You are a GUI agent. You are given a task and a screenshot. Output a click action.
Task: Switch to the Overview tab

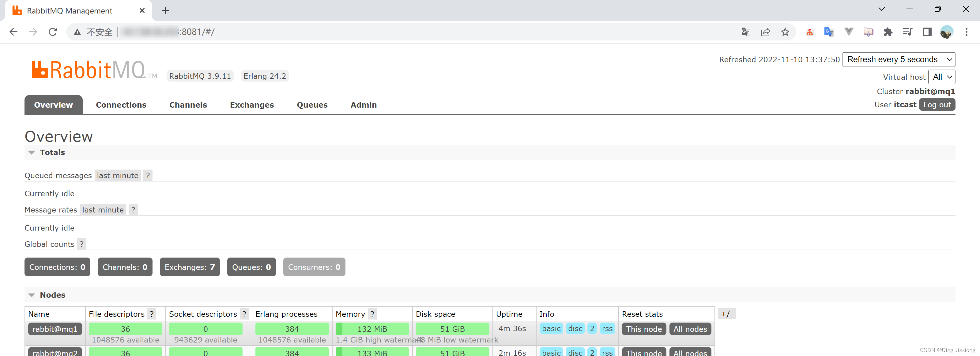pyautogui.click(x=53, y=105)
